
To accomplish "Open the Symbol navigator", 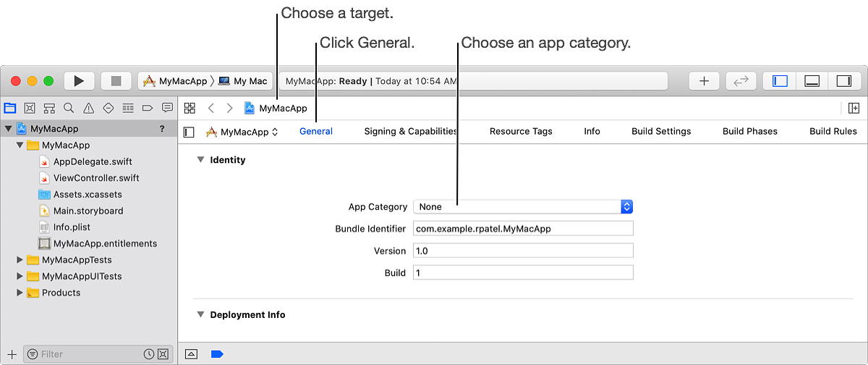I will click(x=49, y=108).
